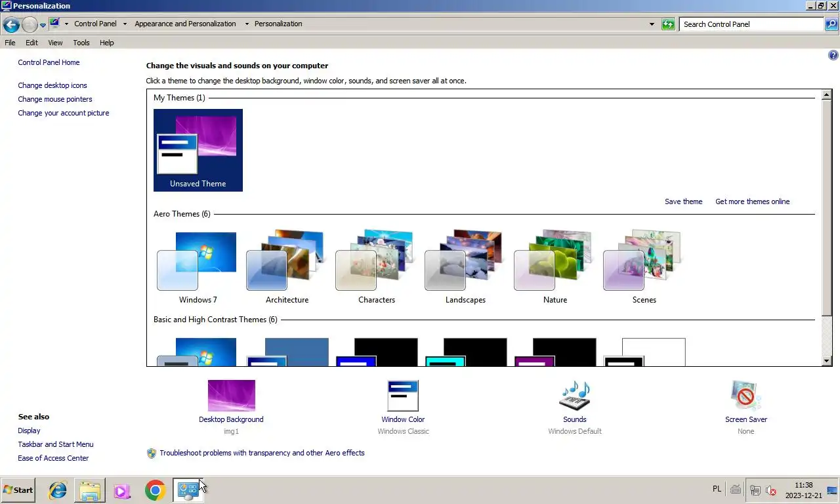The image size is (840, 504).
Task: Open the Start menu
Action: 18,490
